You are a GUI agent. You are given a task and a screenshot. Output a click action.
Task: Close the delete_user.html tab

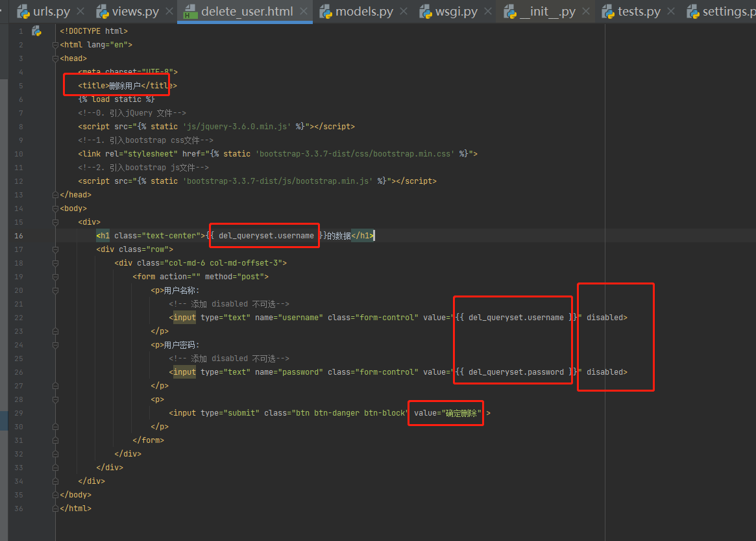[x=304, y=11]
